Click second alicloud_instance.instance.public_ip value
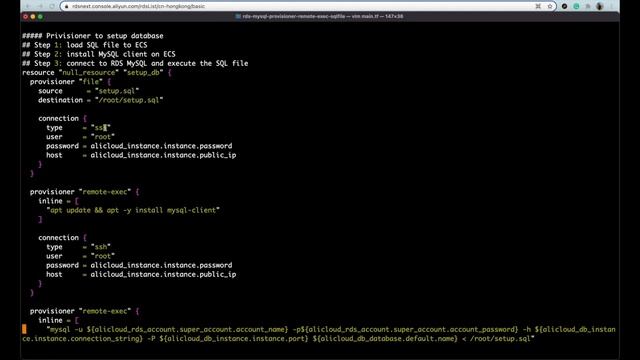Viewport: 640px width, 360px height. 163,275
